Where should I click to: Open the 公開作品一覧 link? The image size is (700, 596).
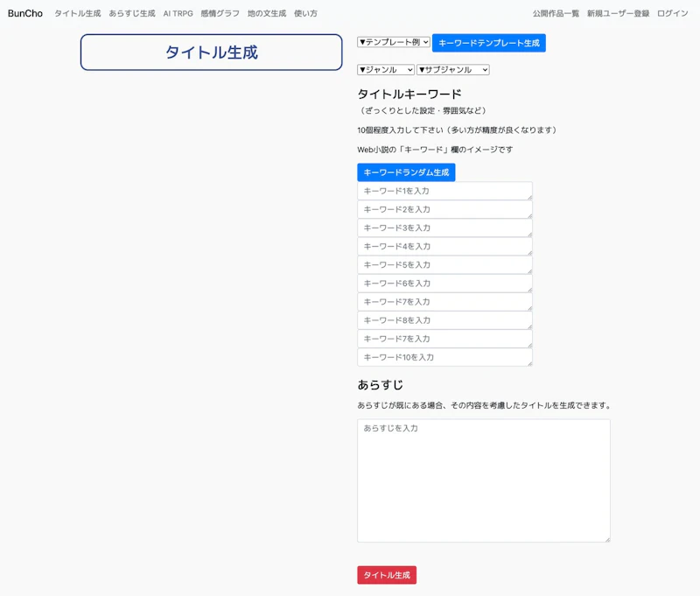[555, 13]
